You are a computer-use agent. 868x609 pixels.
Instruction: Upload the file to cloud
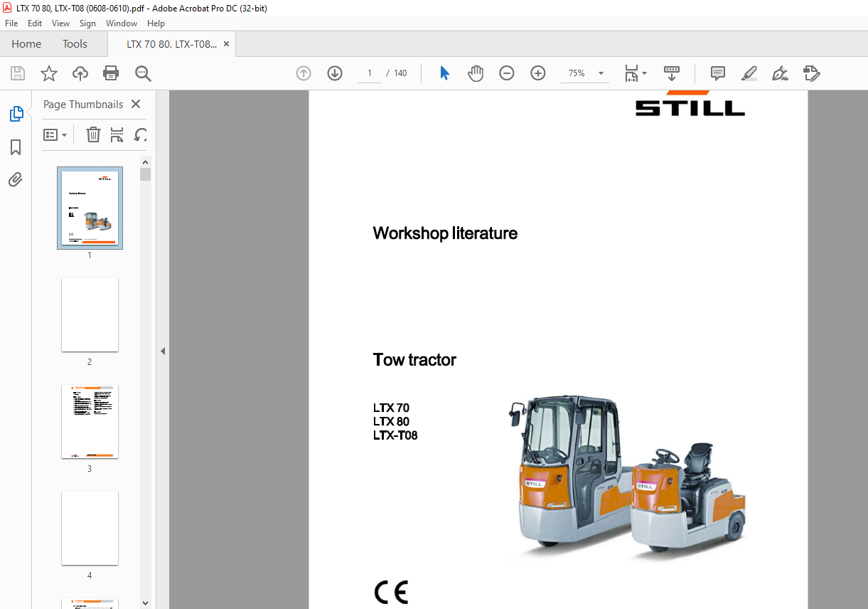[80, 73]
